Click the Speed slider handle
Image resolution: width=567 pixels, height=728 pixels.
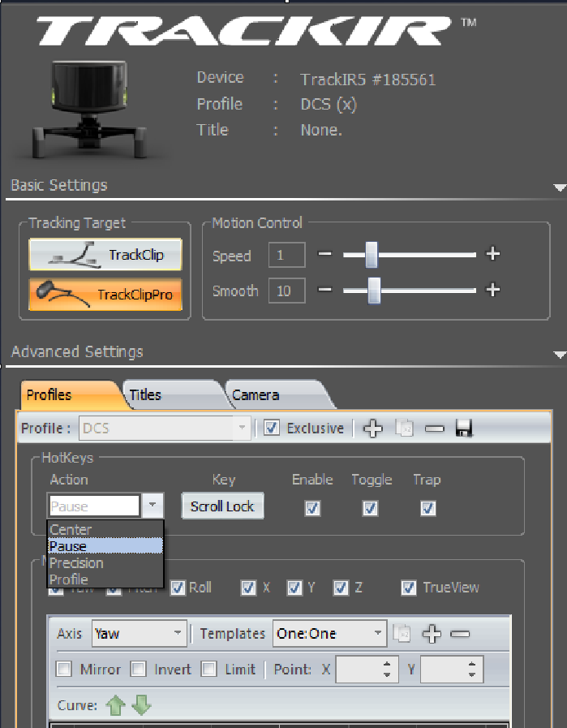click(372, 254)
